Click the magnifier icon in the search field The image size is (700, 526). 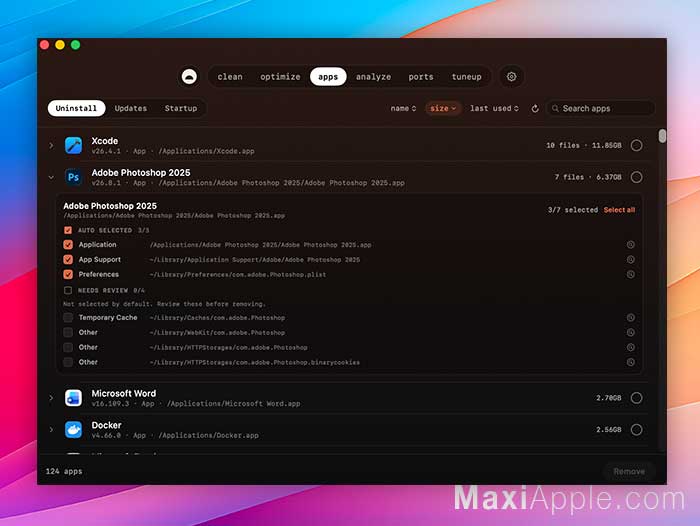coord(555,109)
